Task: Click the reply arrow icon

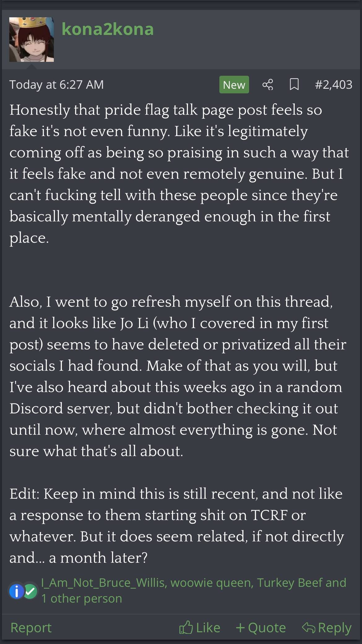Action: point(308,628)
